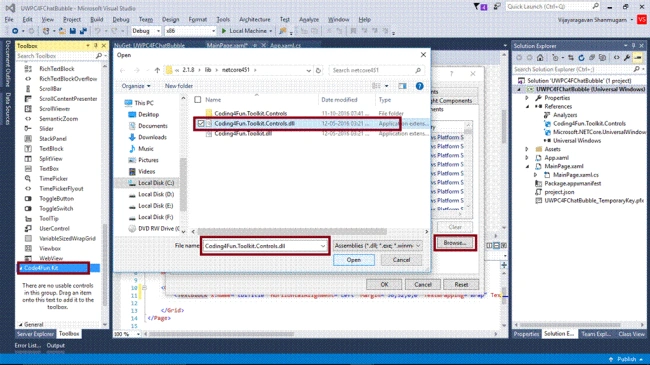Switch to the Class View tab
This screenshot has width=650, height=365.
click(631, 334)
